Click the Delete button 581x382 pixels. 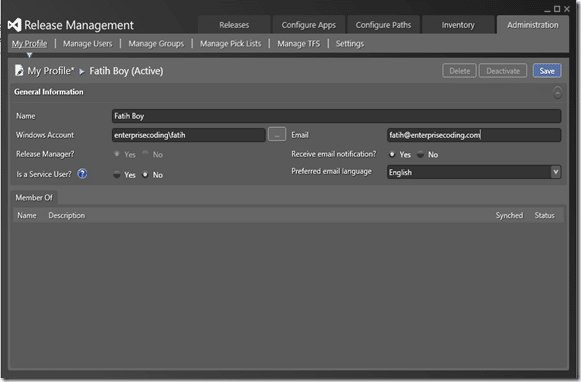coord(459,71)
